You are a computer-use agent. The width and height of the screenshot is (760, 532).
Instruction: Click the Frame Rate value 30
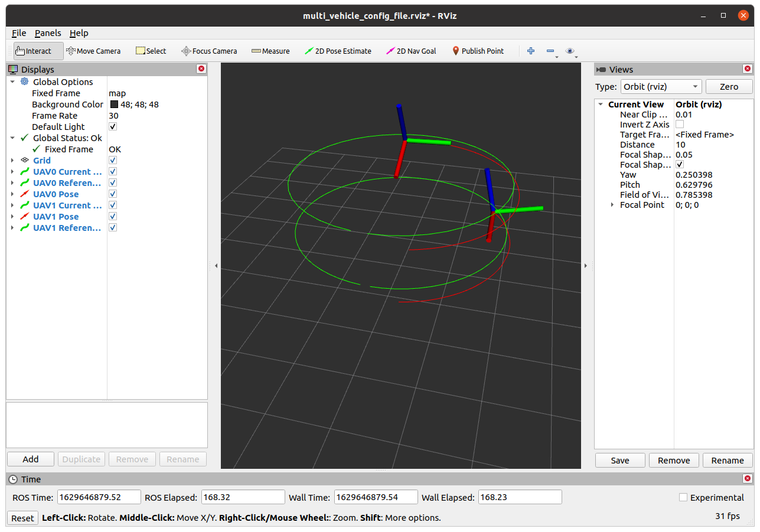(x=113, y=115)
